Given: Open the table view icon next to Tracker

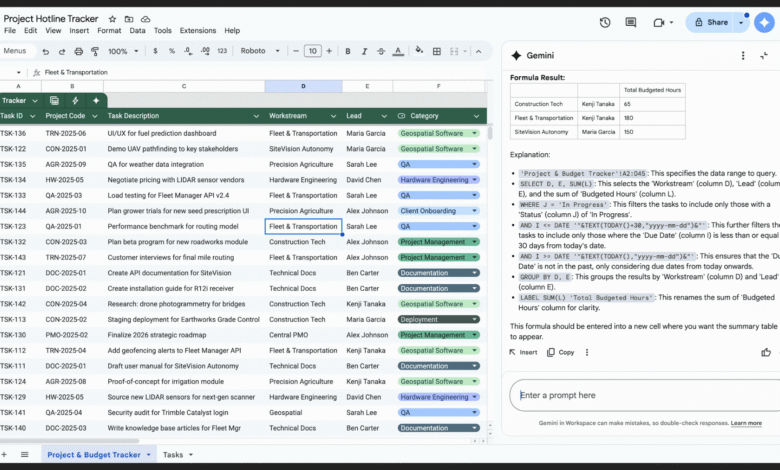Looking at the screenshot, I should click(54, 100).
